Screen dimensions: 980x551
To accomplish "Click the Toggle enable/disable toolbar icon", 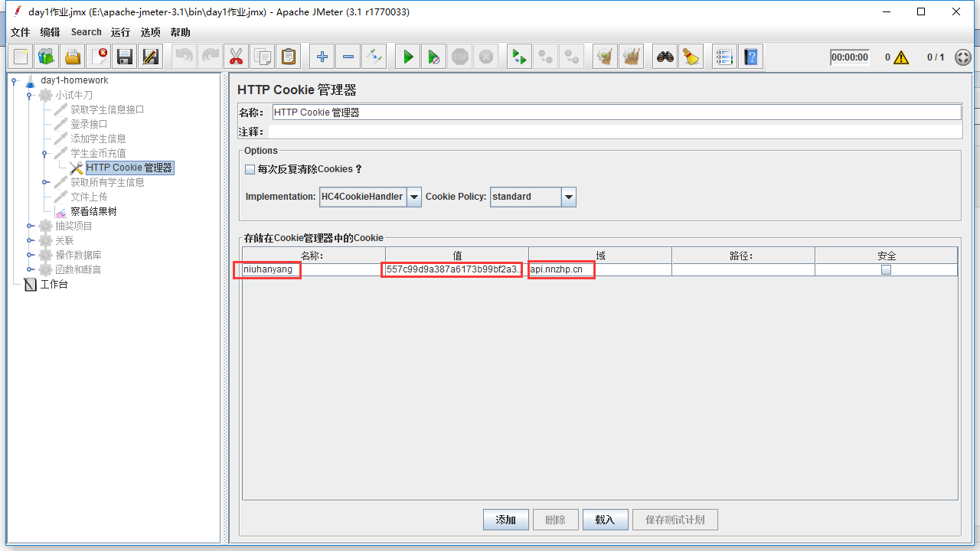I will pos(374,57).
